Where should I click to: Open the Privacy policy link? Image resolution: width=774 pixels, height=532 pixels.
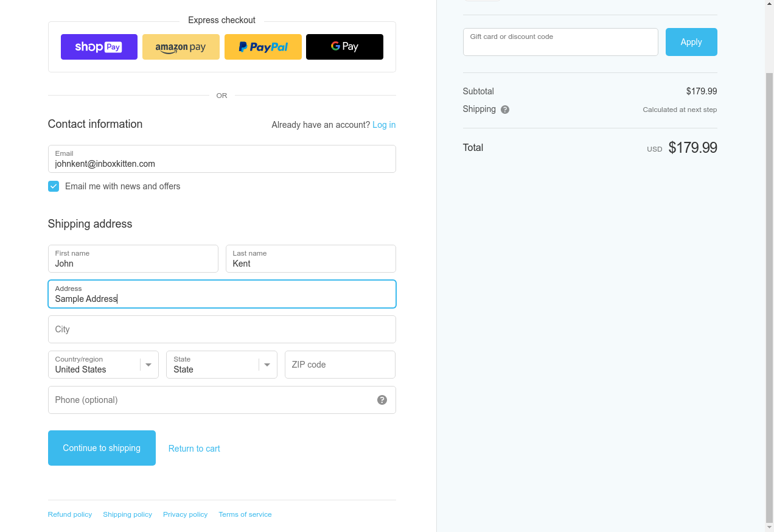185,514
